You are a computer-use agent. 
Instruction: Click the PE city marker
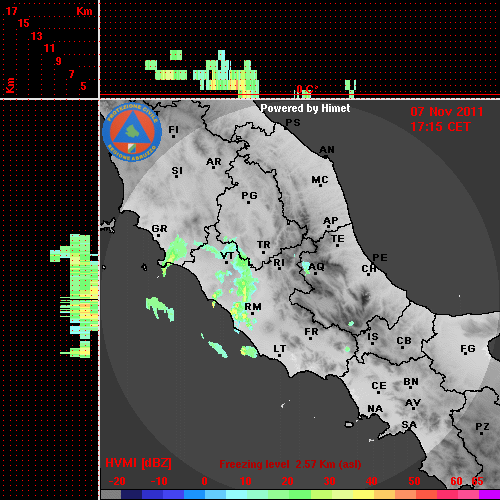(380, 258)
